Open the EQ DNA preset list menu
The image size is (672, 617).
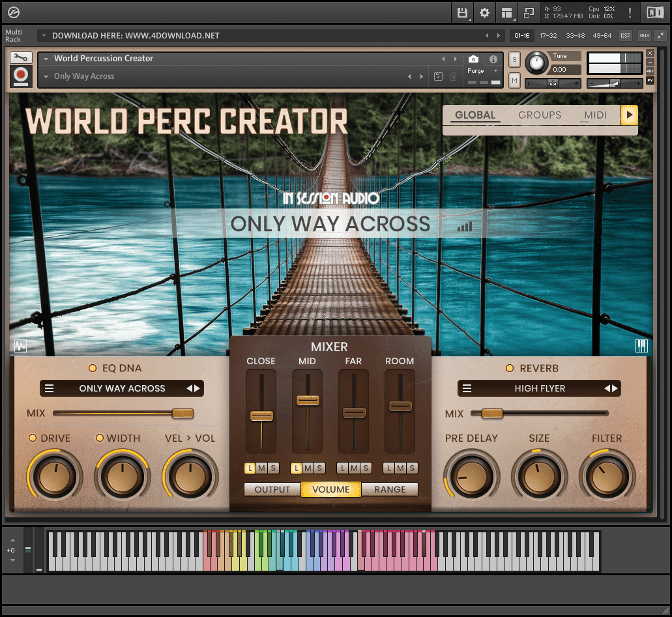pos(50,388)
